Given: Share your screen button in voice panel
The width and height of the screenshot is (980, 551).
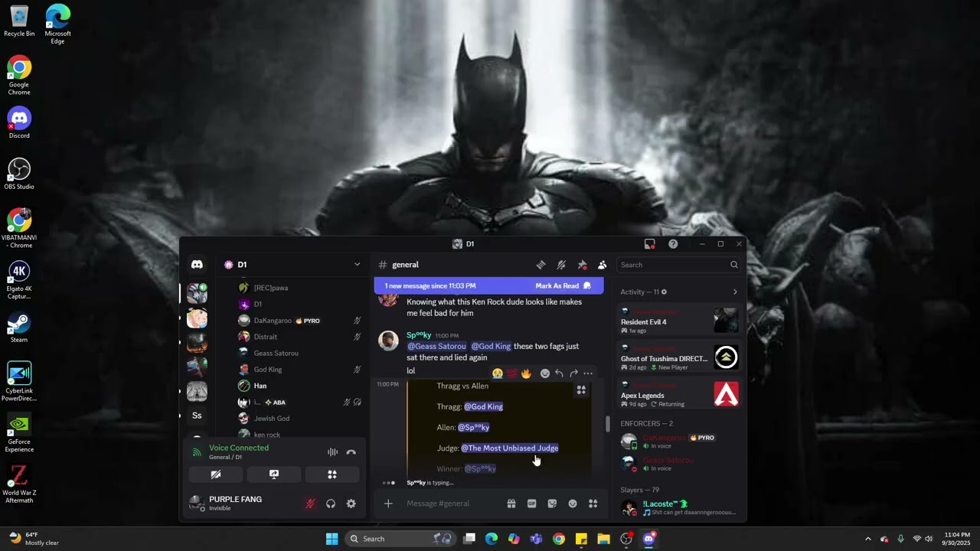Looking at the screenshot, I should (x=274, y=474).
